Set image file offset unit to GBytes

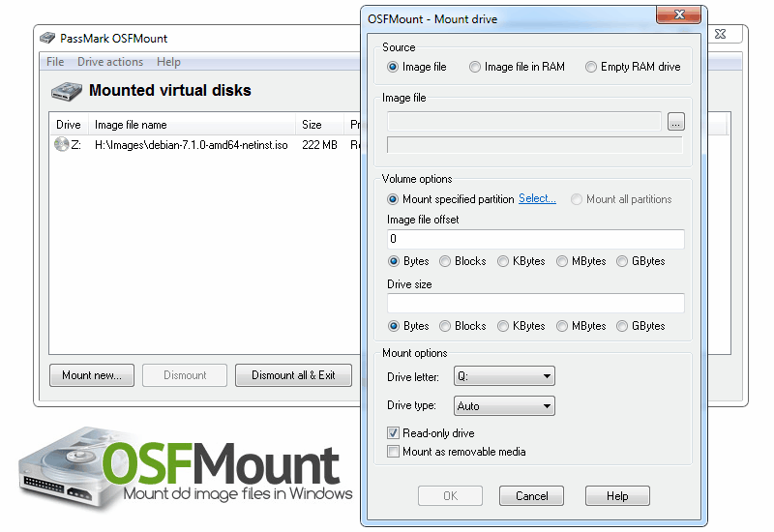[640, 261]
